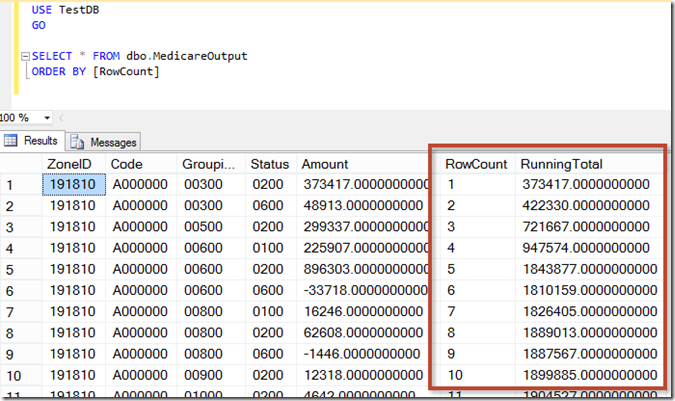This screenshot has width=675, height=401.
Task: Select the RunningTotal column header
Action: [x=561, y=164]
